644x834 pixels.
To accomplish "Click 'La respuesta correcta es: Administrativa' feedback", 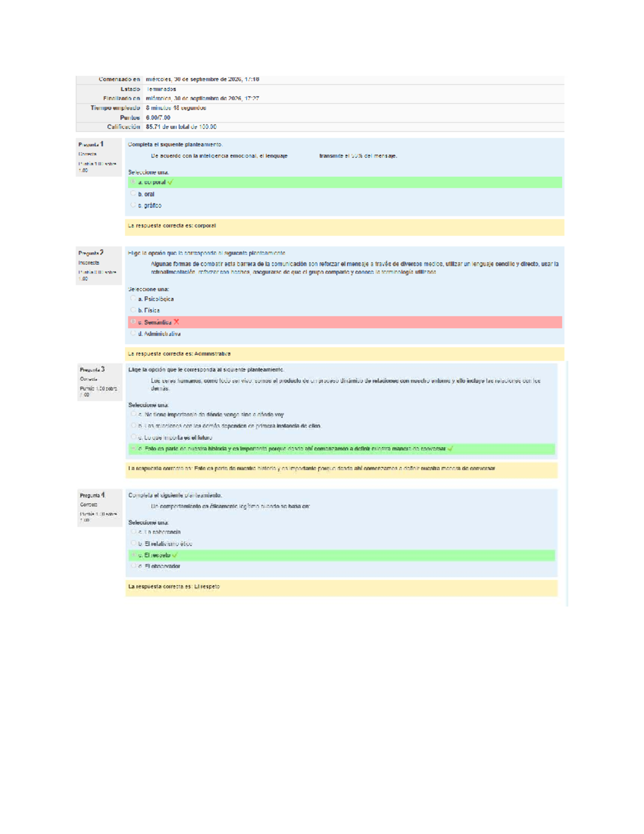I will [x=179, y=353].
